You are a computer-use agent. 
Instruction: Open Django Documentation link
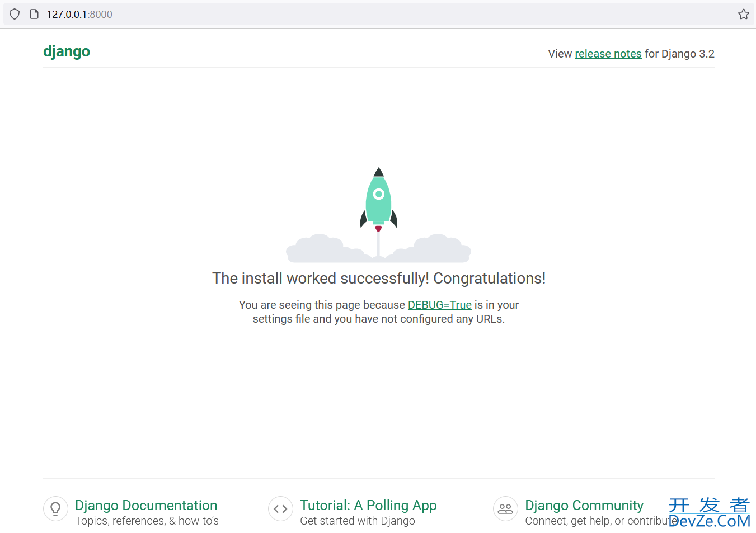pyautogui.click(x=146, y=505)
